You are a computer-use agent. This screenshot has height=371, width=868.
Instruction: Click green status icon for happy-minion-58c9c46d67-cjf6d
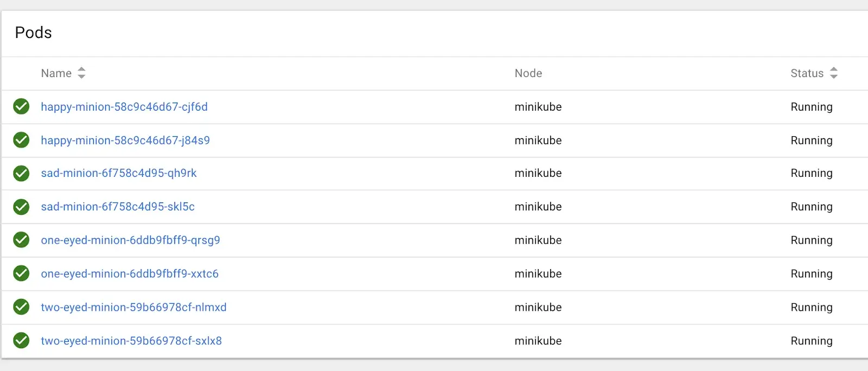[x=21, y=106]
